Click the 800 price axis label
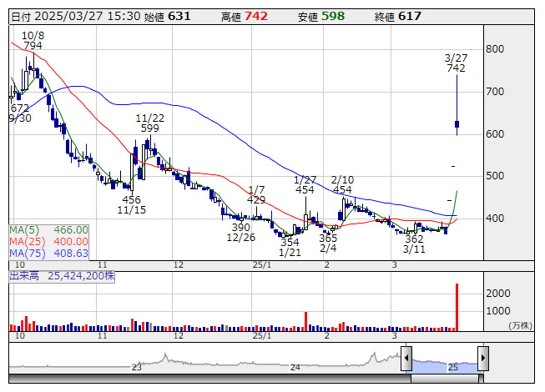This screenshot has width=545, height=392. (495, 49)
